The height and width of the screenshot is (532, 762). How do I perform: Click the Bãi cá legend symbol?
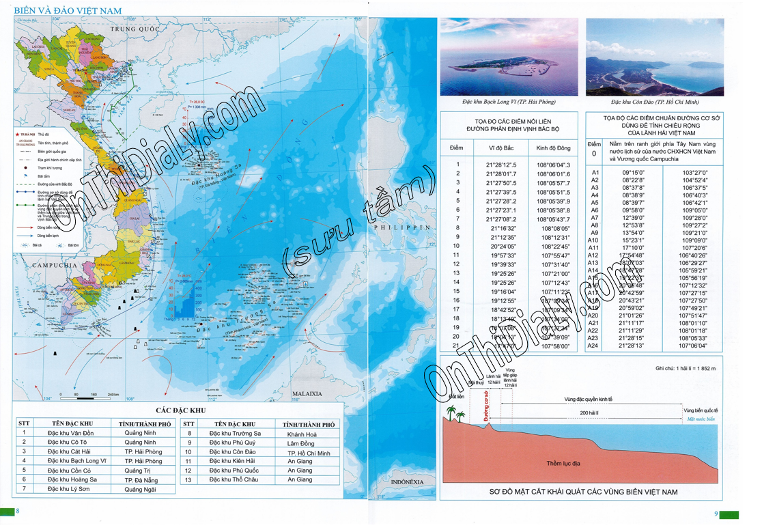click(25, 244)
